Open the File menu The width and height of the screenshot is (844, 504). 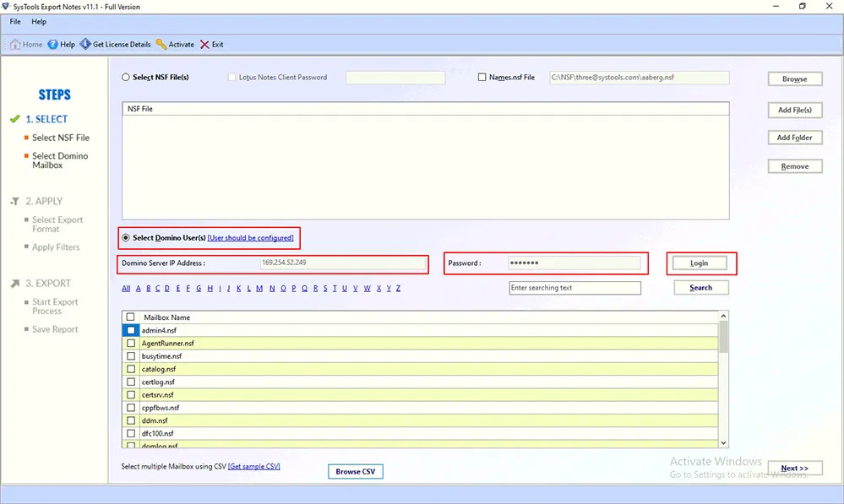(x=15, y=21)
